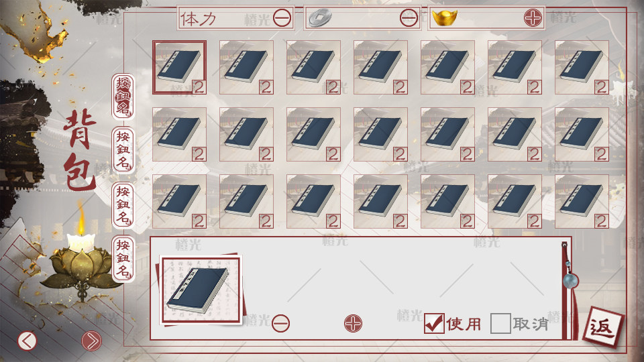The image size is (644, 362).
Task: Click the large book preview in the detail panel
Action: pos(201,290)
